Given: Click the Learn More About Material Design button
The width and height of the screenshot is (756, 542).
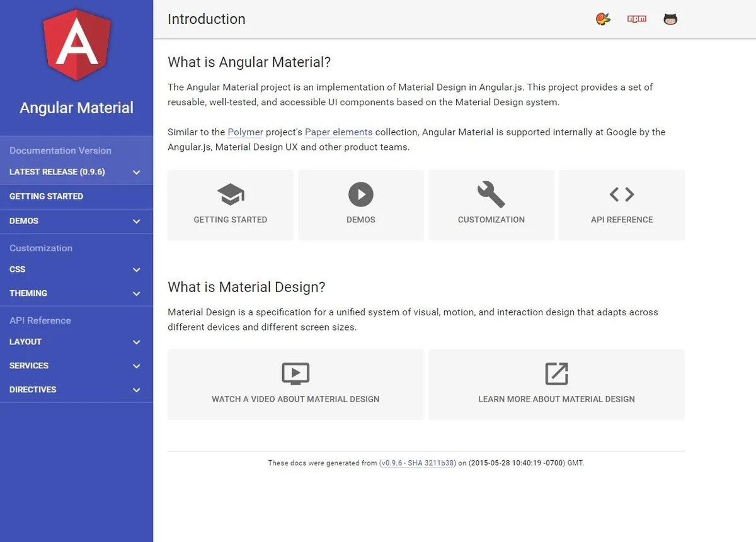Looking at the screenshot, I should [x=556, y=385].
